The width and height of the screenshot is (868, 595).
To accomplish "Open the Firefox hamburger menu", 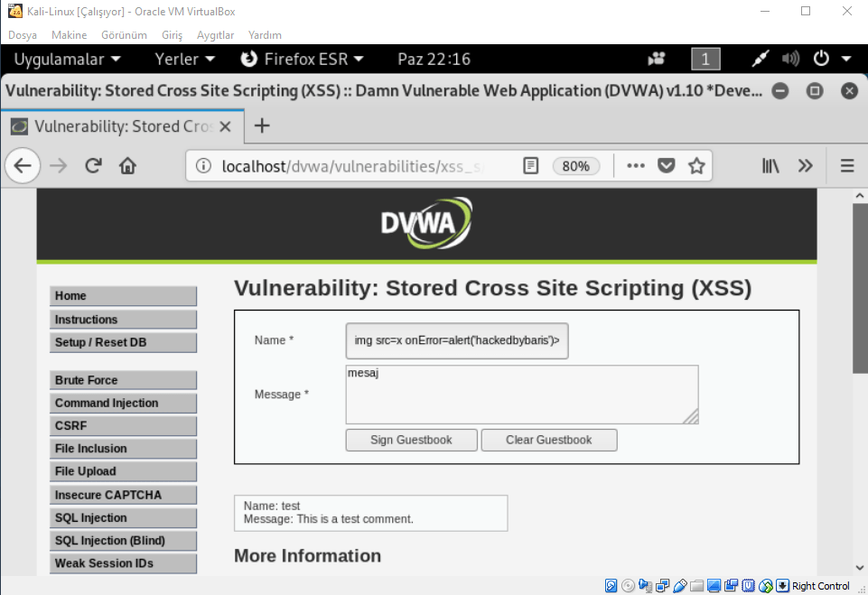I will pos(847,165).
